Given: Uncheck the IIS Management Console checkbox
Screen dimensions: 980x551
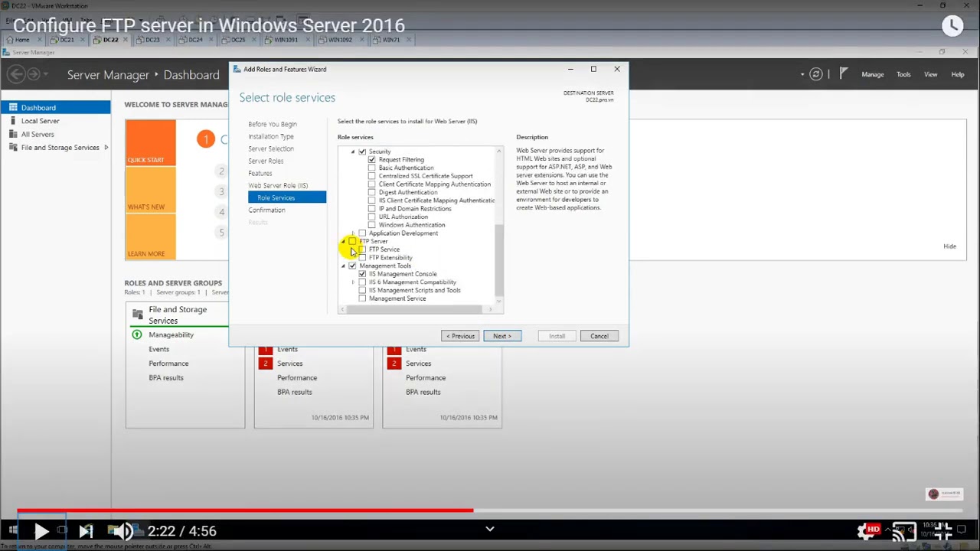Looking at the screenshot, I should tap(362, 274).
